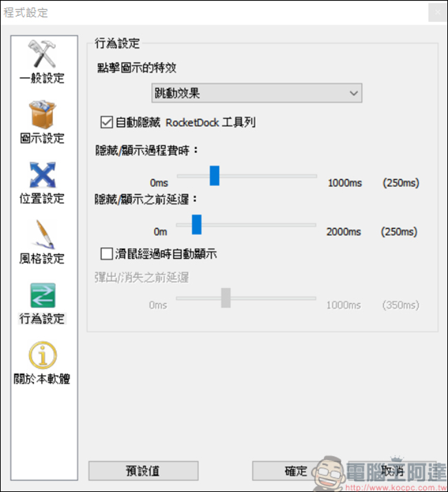Click the 一般設定 label

click(42, 78)
